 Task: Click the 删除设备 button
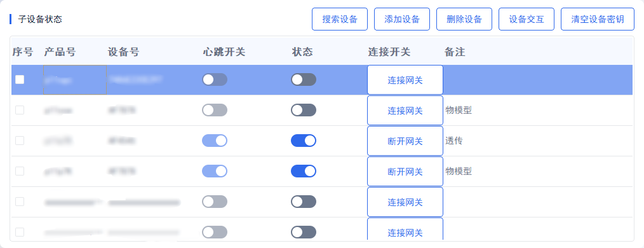coord(464,19)
